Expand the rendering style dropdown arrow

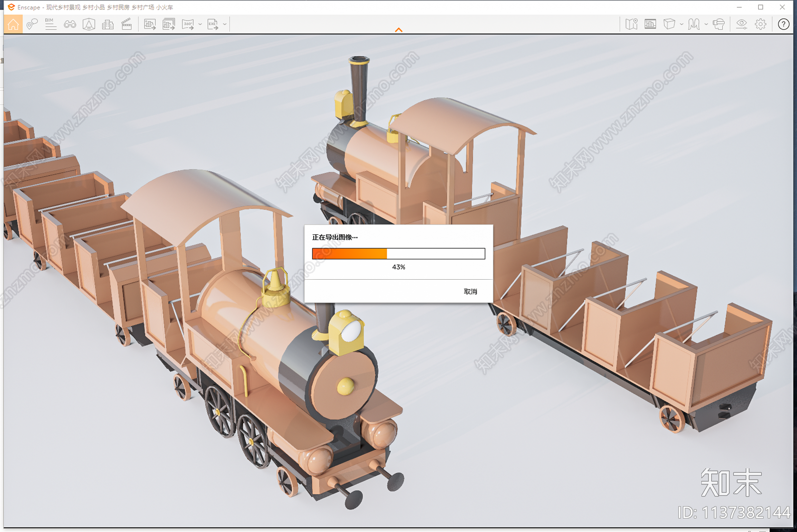[x=706, y=24]
